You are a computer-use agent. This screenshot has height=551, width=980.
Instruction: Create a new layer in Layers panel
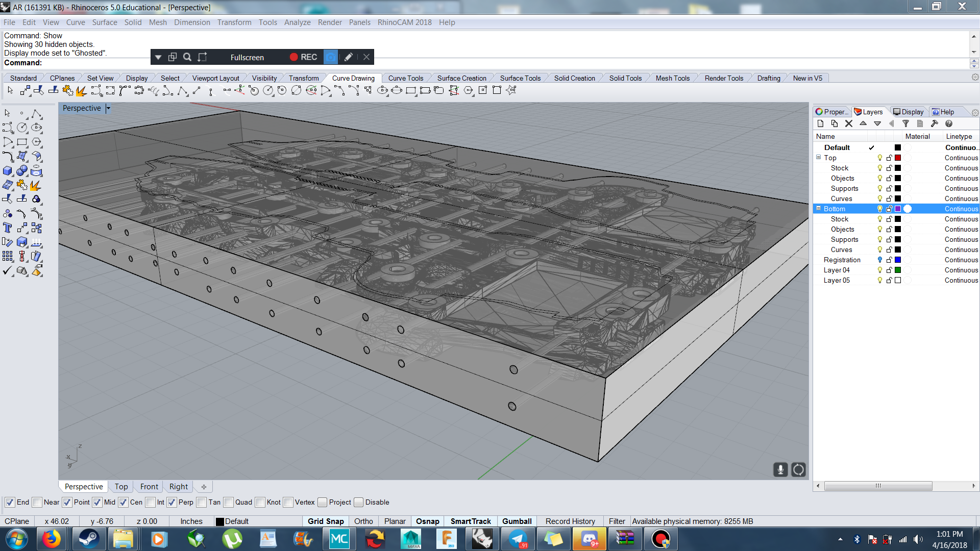tap(820, 124)
